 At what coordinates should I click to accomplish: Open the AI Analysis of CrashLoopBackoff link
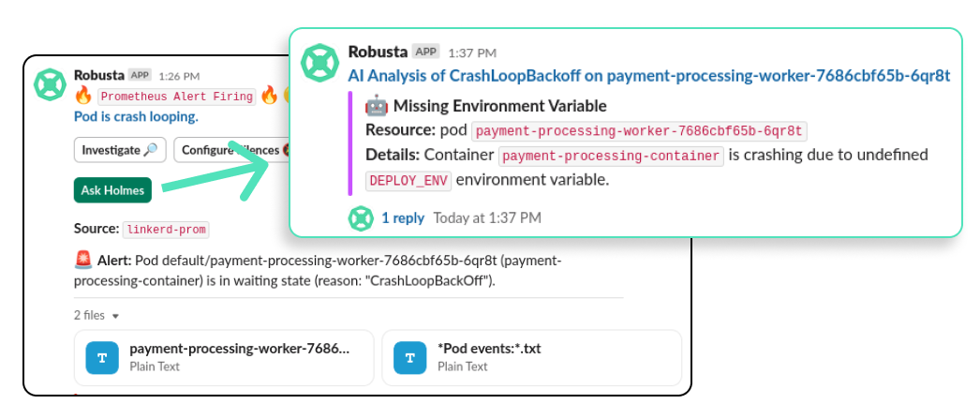click(x=649, y=76)
